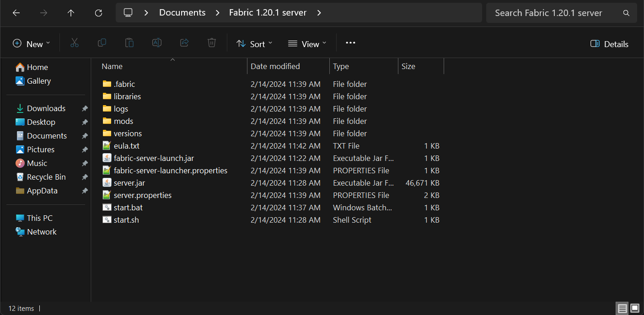
Task: Open AppData in the navigation pane
Action: [x=37, y=191]
